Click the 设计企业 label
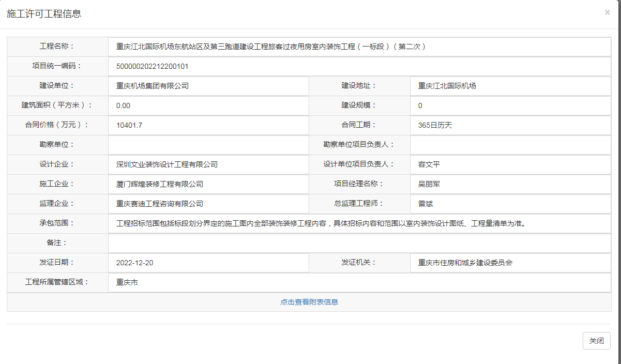Image resolution: width=621 pixels, height=364 pixels. coord(57,164)
